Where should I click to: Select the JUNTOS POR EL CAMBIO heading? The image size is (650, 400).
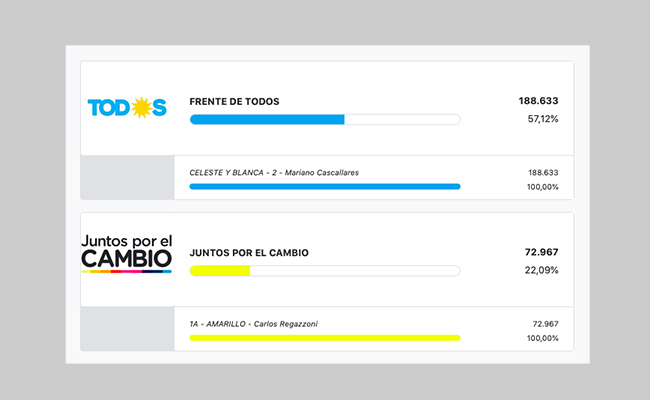[x=249, y=253]
